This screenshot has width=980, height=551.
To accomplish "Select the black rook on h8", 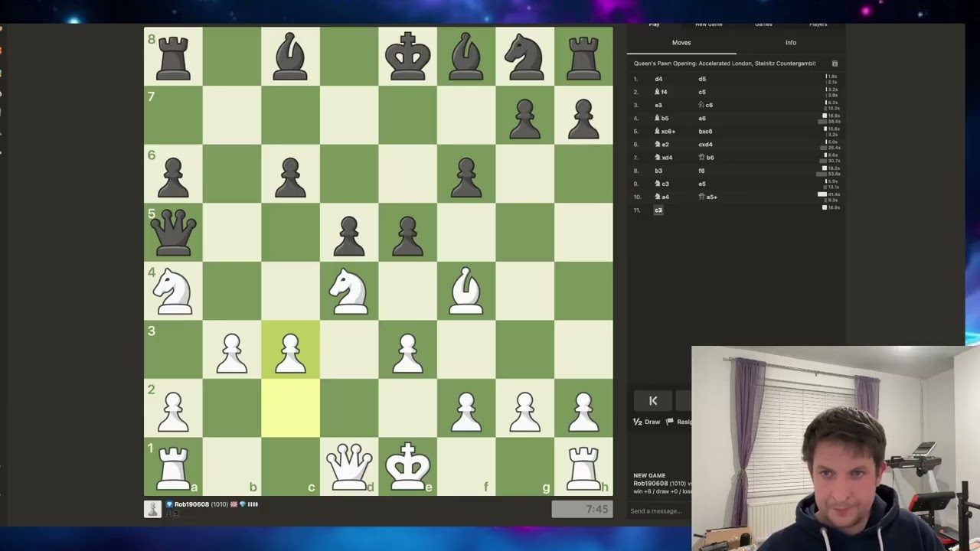I will (583, 57).
